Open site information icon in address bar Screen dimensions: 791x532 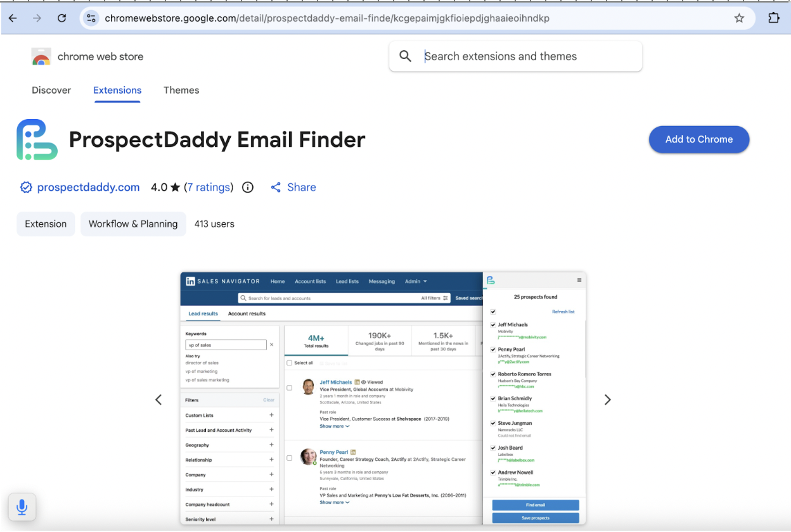pos(91,18)
